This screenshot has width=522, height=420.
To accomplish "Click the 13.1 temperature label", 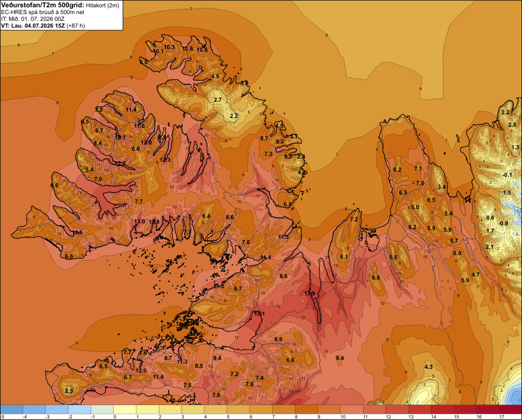I will [x=259, y=314].
